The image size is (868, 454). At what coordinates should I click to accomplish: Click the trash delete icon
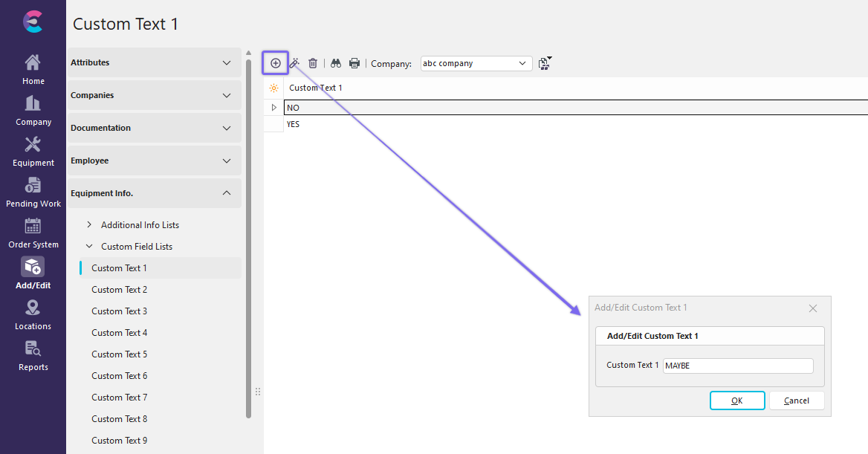[313, 63]
